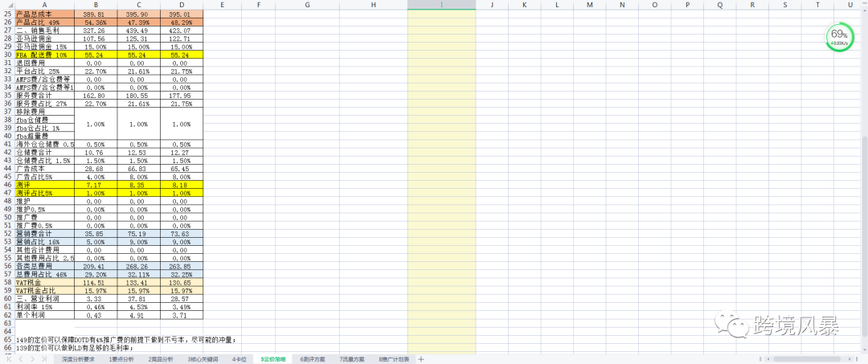Select the highlighted column I header
The width and height of the screenshot is (868, 364).
(x=441, y=5)
